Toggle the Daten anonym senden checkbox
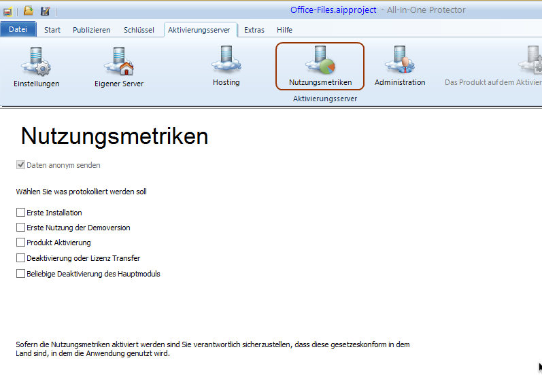Image resolution: width=542 pixels, height=392 pixels. (x=20, y=165)
